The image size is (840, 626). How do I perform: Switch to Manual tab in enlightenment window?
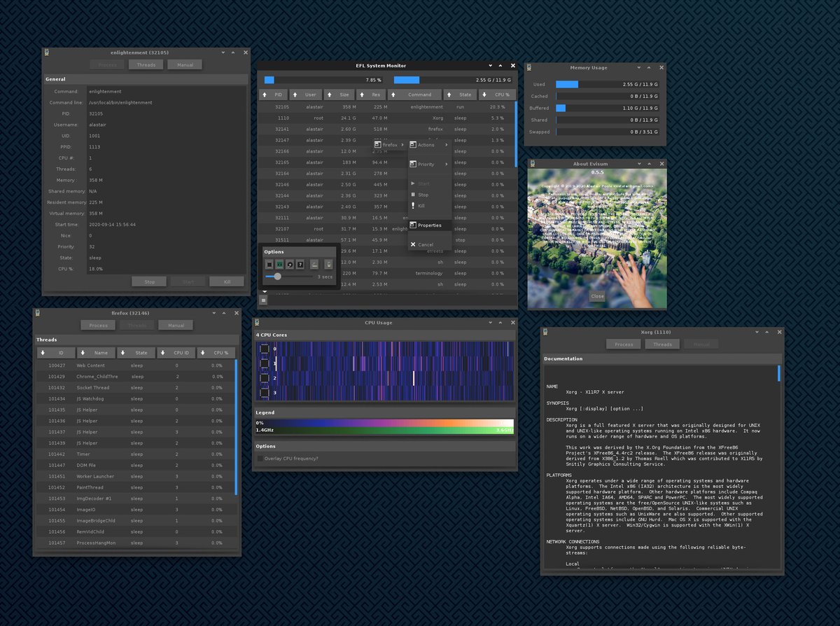(x=185, y=64)
